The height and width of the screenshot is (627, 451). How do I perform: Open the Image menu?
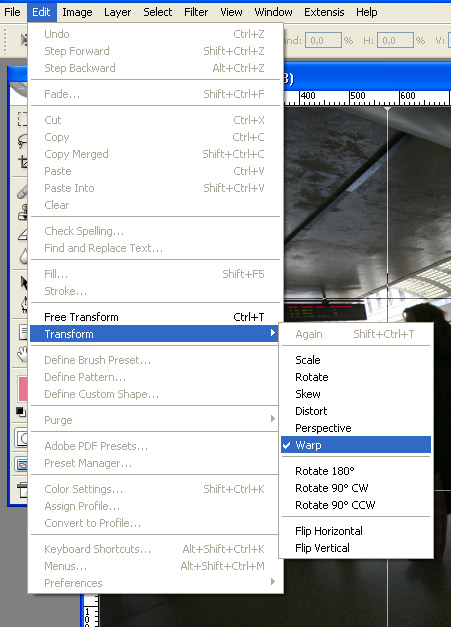[x=77, y=12]
